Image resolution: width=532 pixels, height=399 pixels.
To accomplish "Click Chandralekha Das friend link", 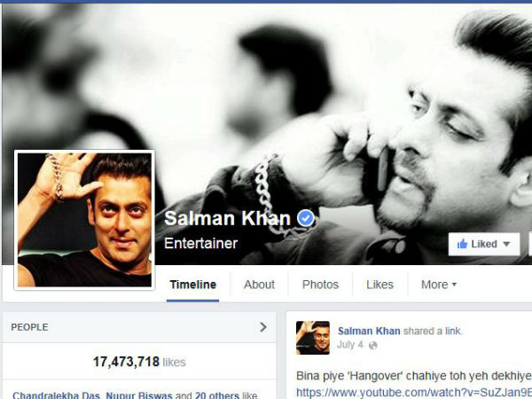I will tap(56, 395).
